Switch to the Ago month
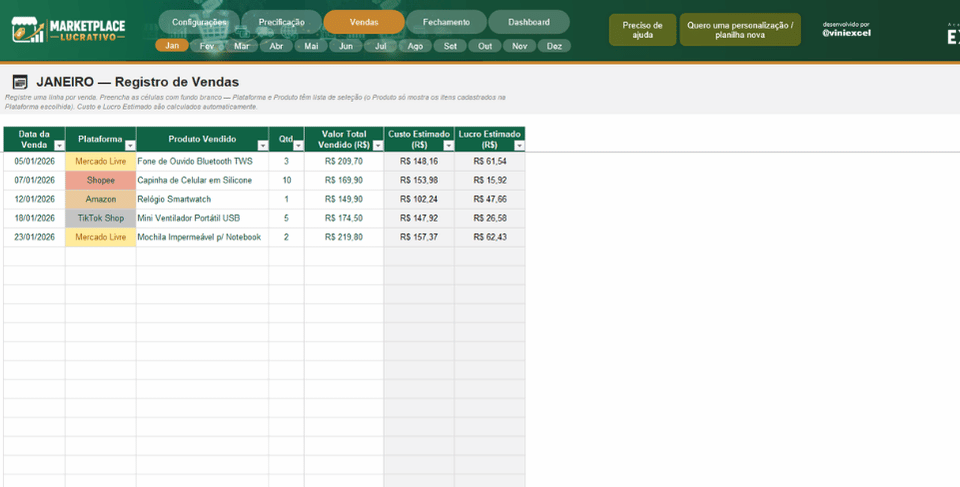The height and width of the screenshot is (487, 960). (x=415, y=46)
